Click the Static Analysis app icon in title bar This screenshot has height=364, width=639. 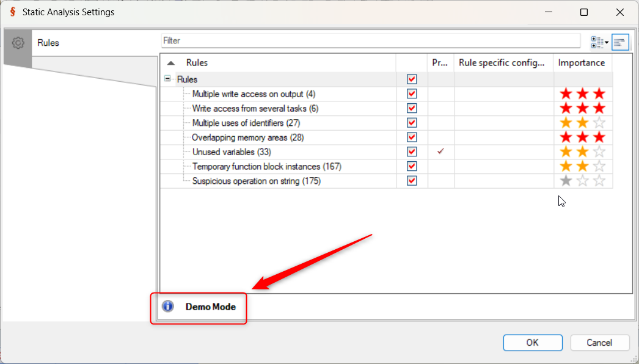[x=12, y=12]
